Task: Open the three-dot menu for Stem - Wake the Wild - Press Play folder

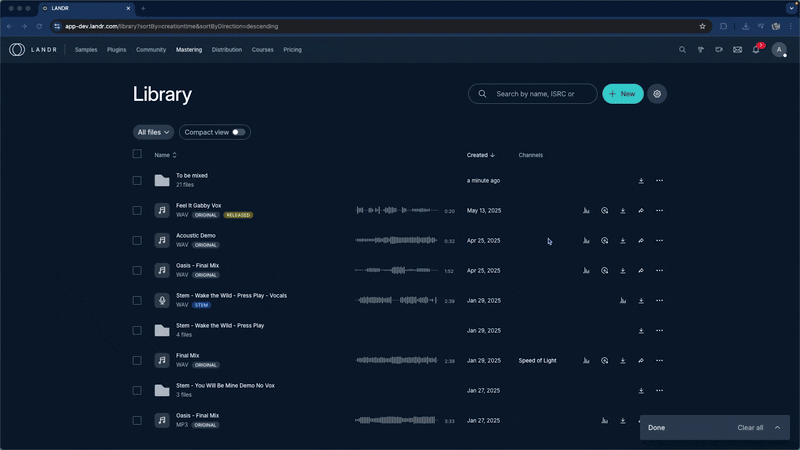Action: [x=660, y=331]
